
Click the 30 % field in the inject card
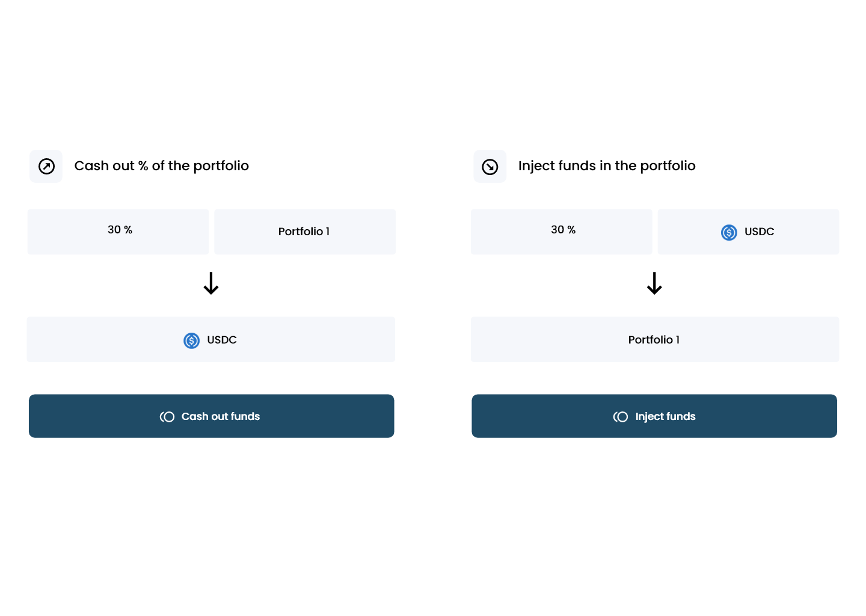pos(561,231)
